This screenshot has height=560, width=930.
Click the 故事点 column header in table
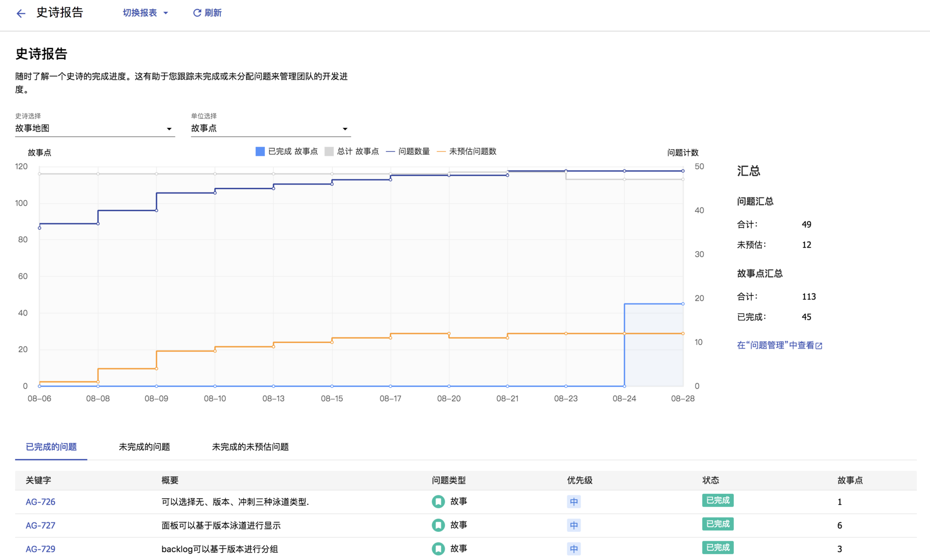[x=850, y=480]
